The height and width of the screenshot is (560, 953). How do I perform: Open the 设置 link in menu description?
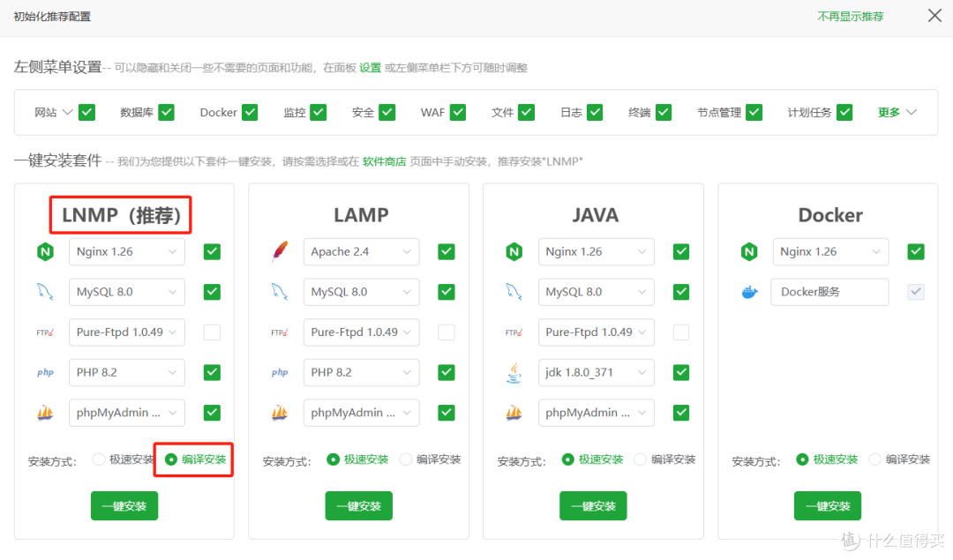point(370,67)
